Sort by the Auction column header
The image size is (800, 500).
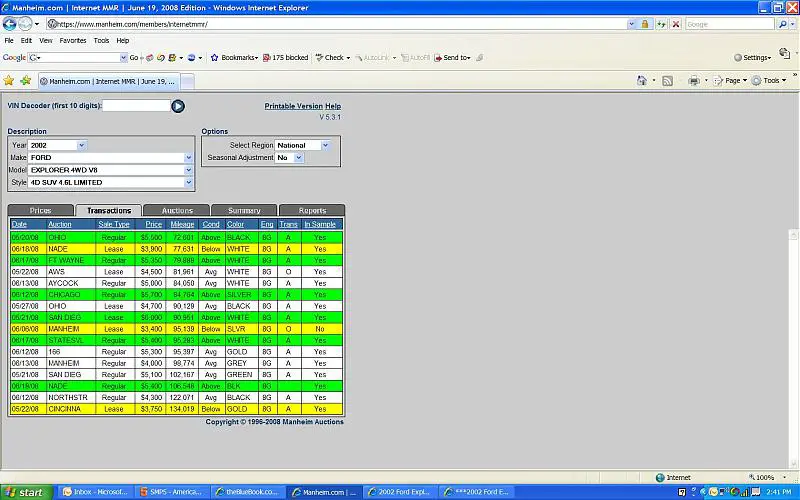point(60,224)
